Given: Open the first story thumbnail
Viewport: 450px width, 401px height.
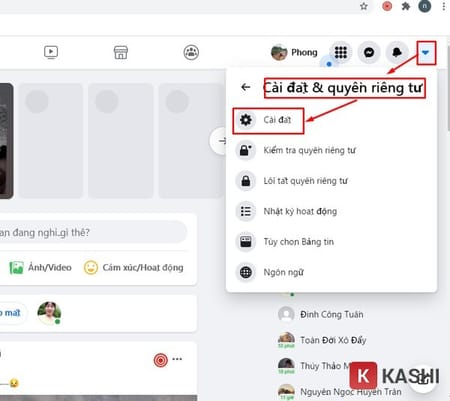Looking at the screenshot, I should click(x=6, y=141).
